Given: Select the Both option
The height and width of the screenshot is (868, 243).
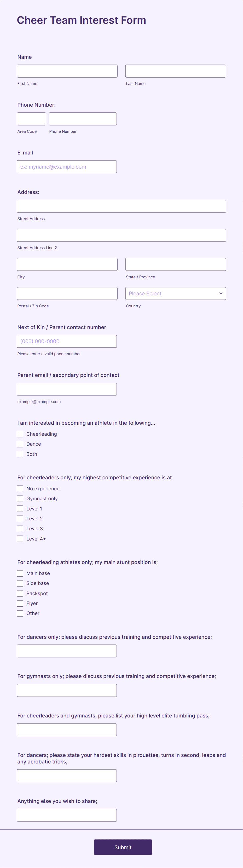Looking at the screenshot, I should click(x=20, y=454).
